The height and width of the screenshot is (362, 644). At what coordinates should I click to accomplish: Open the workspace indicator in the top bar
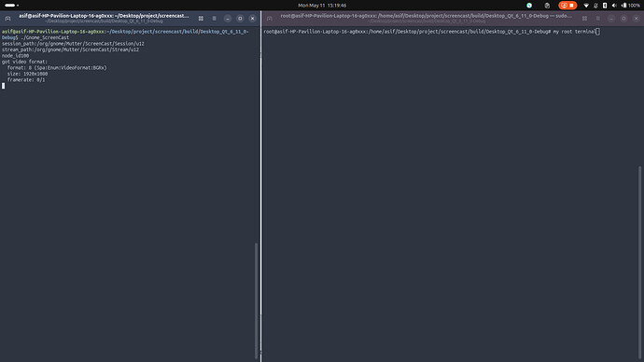click(x=11, y=6)
